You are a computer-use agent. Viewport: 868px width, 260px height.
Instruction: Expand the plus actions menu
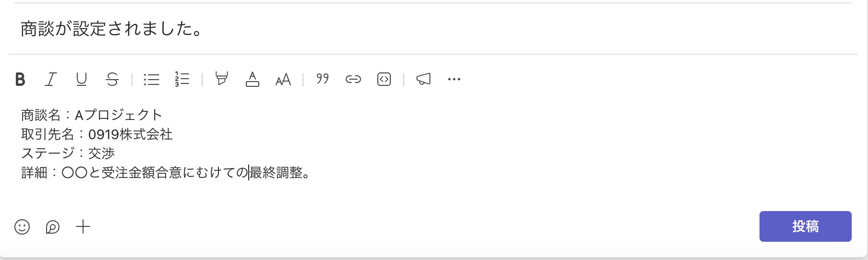tap(83, 227)
